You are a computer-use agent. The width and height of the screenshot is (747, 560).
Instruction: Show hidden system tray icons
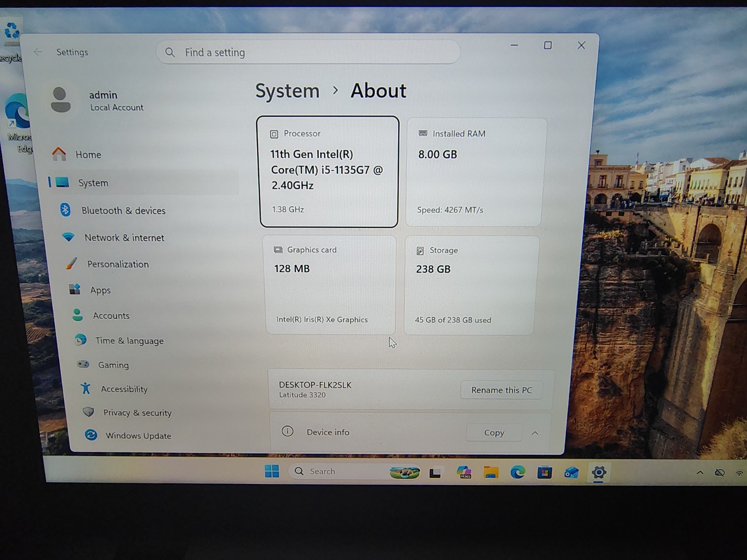(700, 473)
